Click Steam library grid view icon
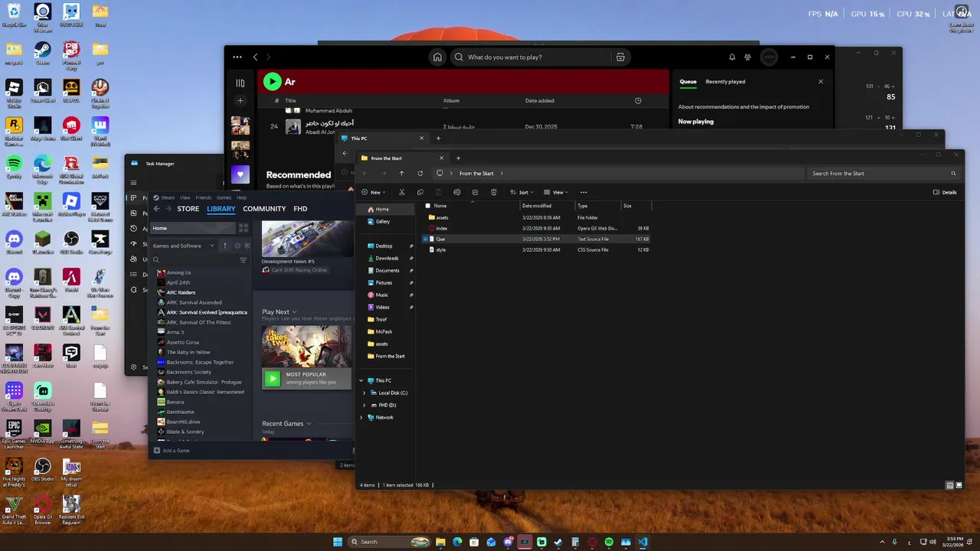Viewport: 980px width, 551px height. click(x=243, y=228)
